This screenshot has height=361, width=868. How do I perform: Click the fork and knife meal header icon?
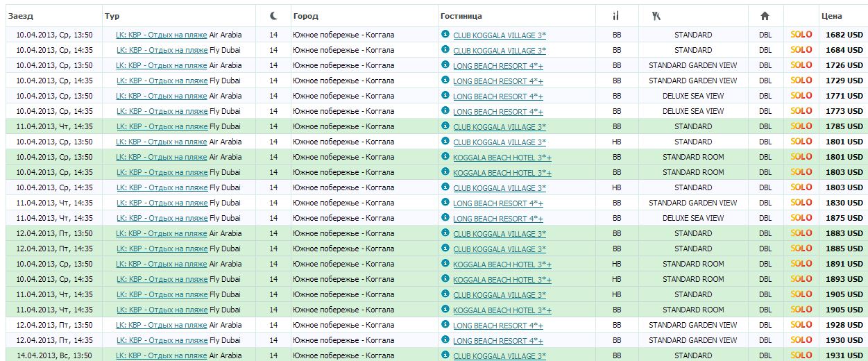tap(616, 16)
